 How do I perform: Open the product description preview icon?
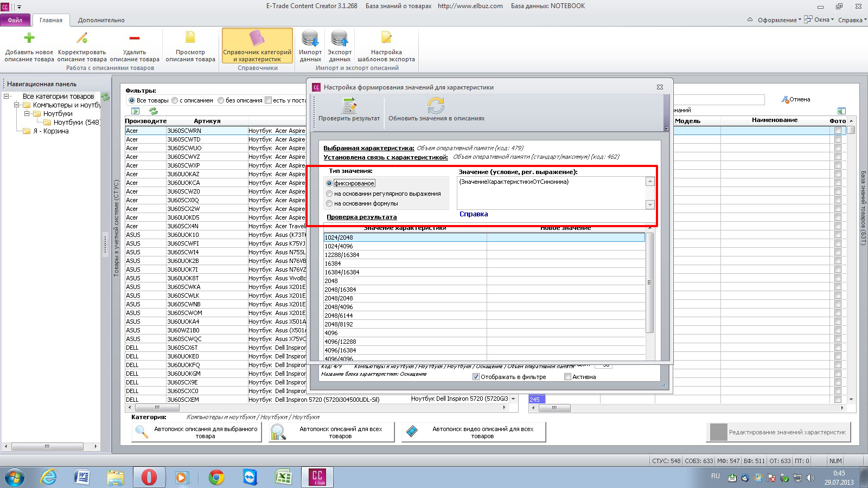pyautogui.click(x=190, y=37)
